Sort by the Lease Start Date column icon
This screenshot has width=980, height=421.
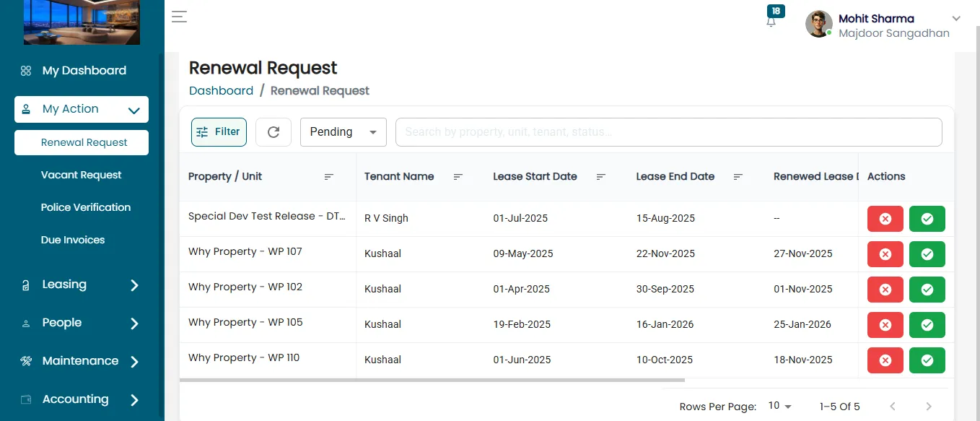[x=601, y=177]
